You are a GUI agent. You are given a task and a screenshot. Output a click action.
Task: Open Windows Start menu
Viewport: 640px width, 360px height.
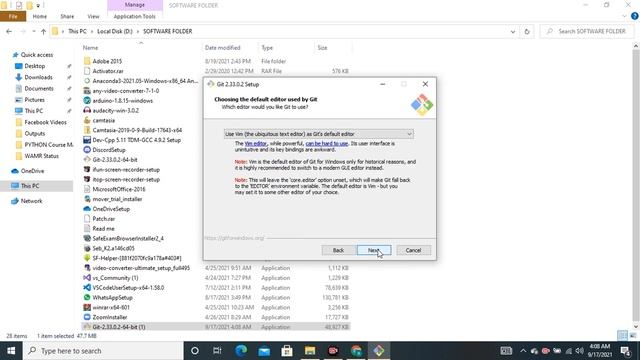tap(11, 351)
